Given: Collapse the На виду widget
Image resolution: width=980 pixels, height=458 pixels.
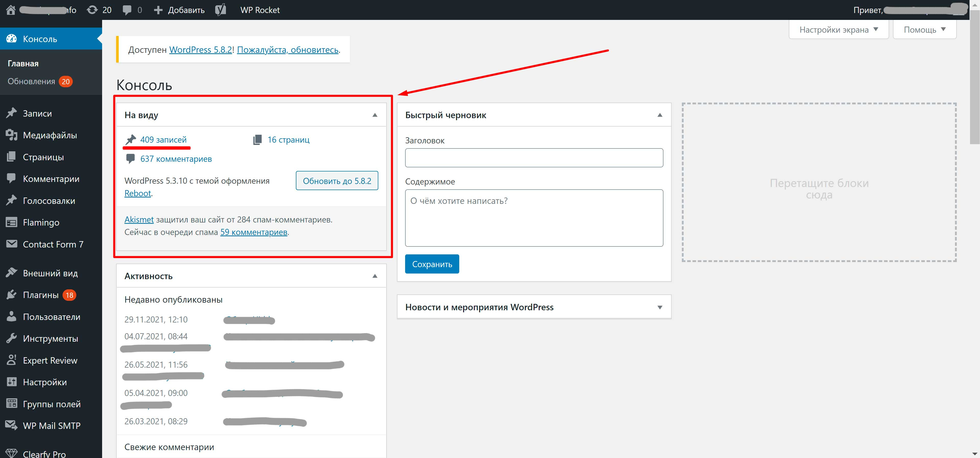Looking at the screenshot, I should [x=375, y=115].
